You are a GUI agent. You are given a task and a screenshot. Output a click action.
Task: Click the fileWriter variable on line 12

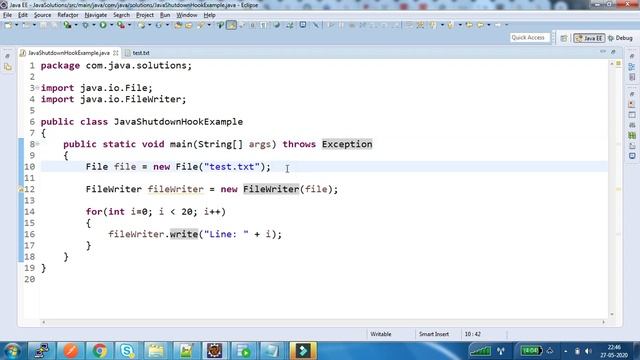(x=176, y=189)
